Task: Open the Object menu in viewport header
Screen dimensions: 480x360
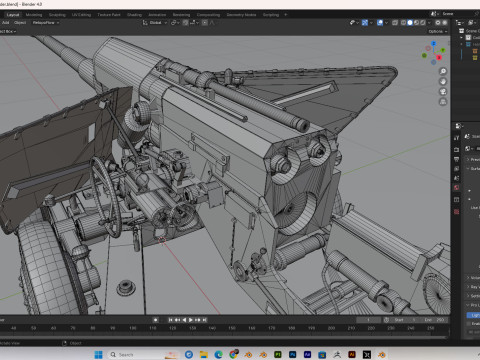Action: point(20,23)
